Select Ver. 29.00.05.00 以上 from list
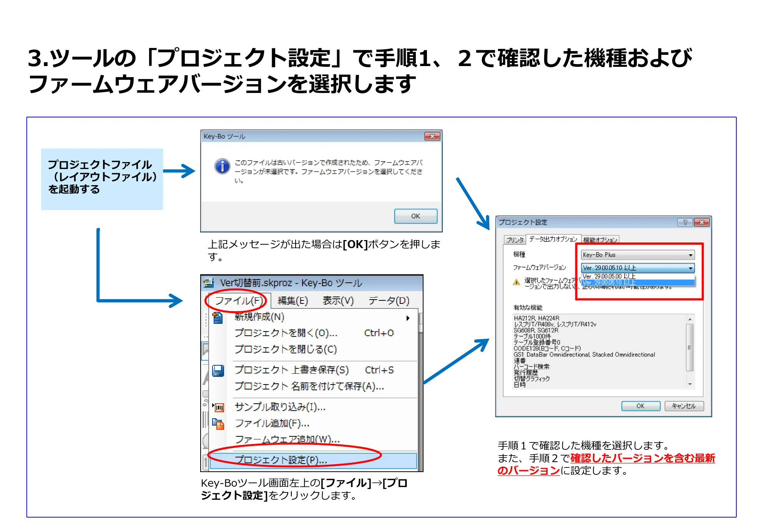This screenshot has width=769, height=532. pos(638,276)
